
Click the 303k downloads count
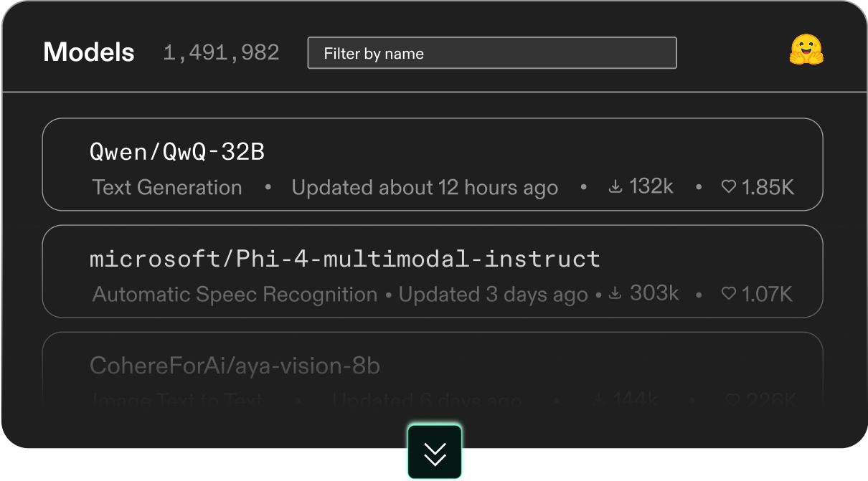click(x=654, y=292)
